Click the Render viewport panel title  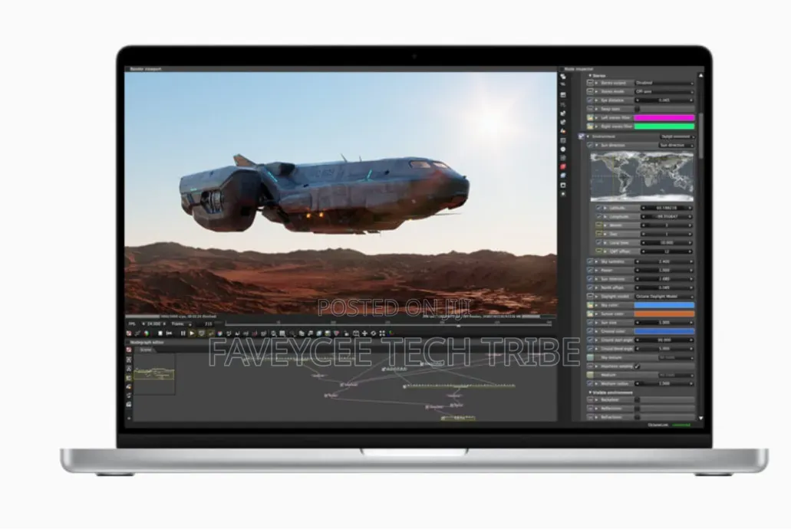pyautogui.click(x=146, y=69)
